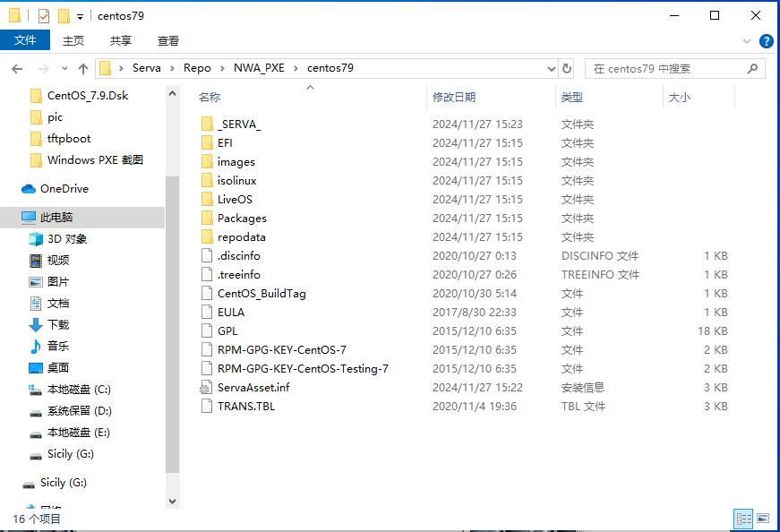Open the Help question mark icon
Screen dimensions: 780x532
[767, 41]
